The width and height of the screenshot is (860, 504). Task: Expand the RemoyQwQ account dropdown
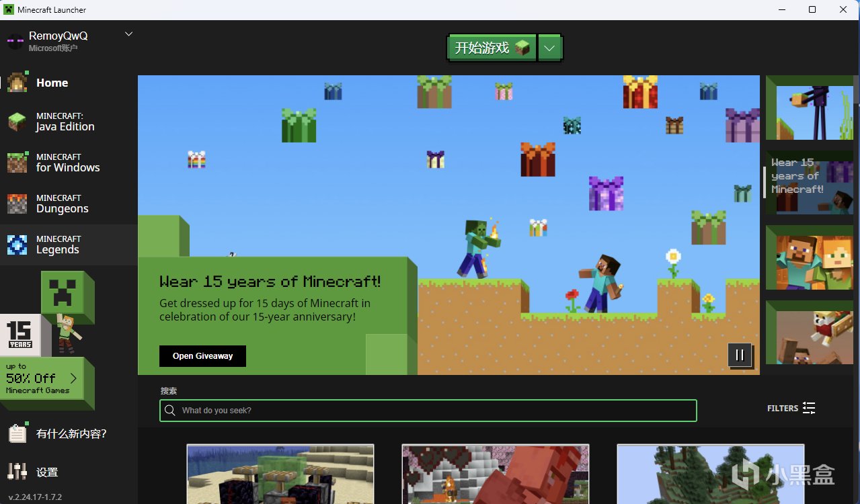pyautogui.click(x=129, y=34)
